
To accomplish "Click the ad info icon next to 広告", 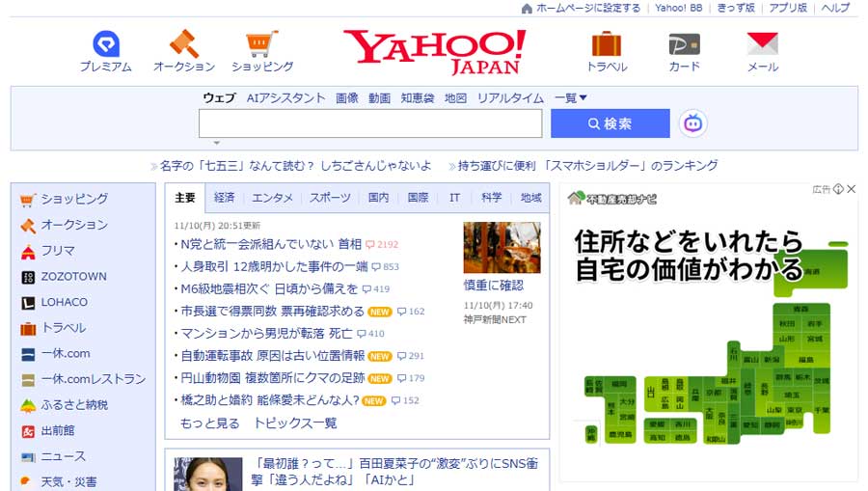I will point(838,189).
